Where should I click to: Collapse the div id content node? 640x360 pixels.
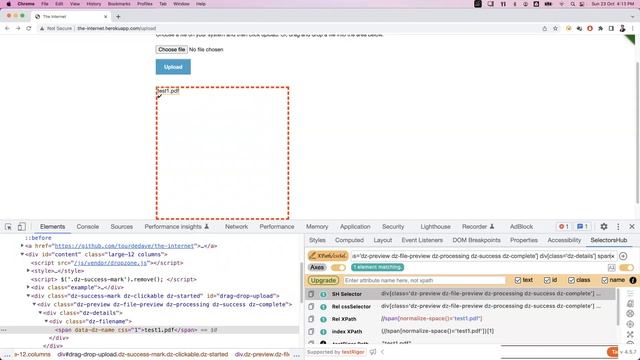click(x=22, y=254)
